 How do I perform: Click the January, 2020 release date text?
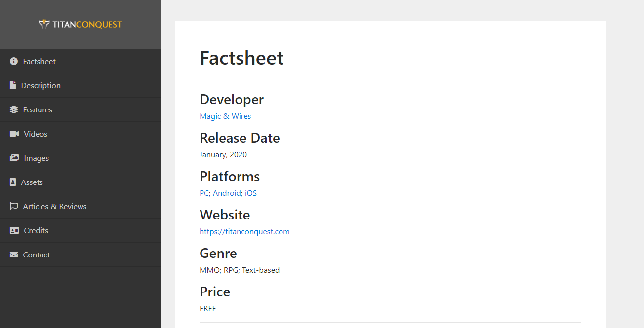coord(223,154)
